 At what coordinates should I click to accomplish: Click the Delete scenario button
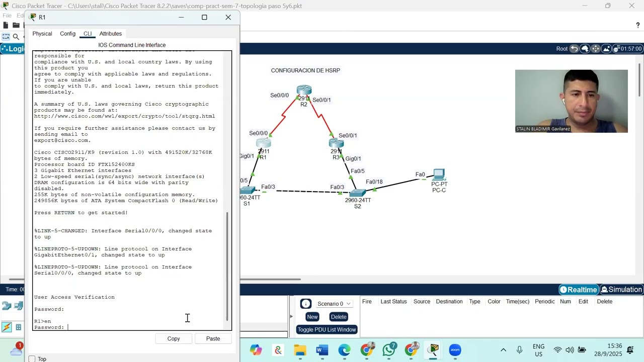click(339, 317)
